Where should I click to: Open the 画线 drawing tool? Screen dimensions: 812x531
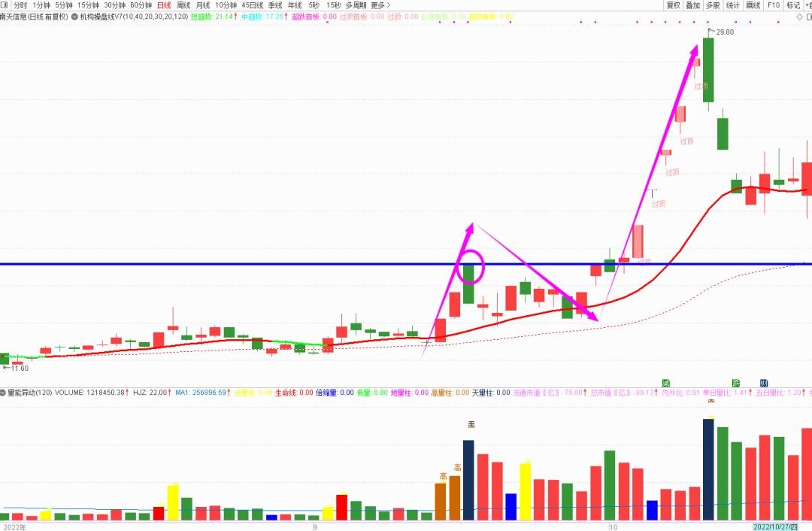coord(753,5)
